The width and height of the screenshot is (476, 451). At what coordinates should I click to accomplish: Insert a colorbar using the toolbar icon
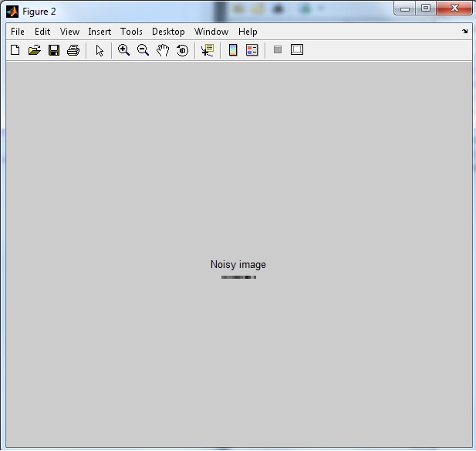pos(233,50)
